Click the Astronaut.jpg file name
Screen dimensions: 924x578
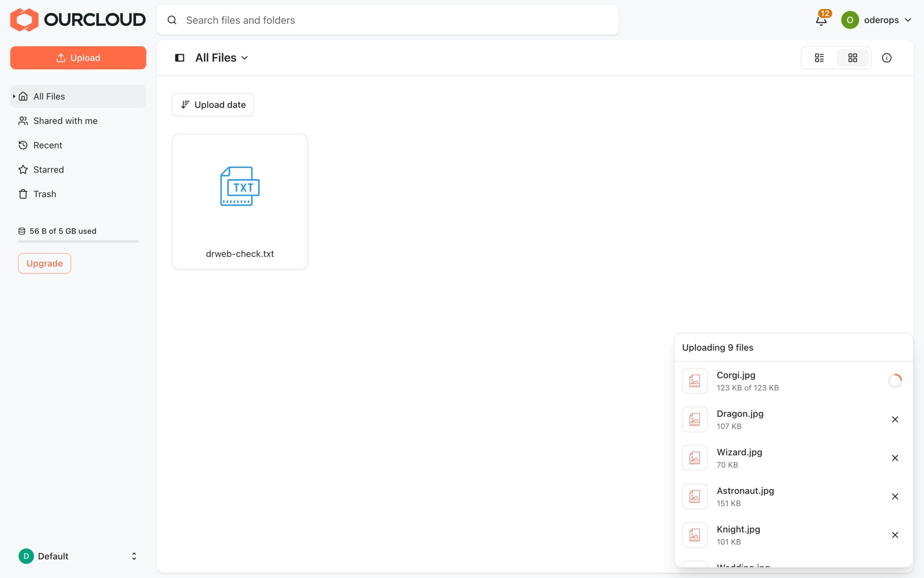pyautogui.click(x=745, y=491)
